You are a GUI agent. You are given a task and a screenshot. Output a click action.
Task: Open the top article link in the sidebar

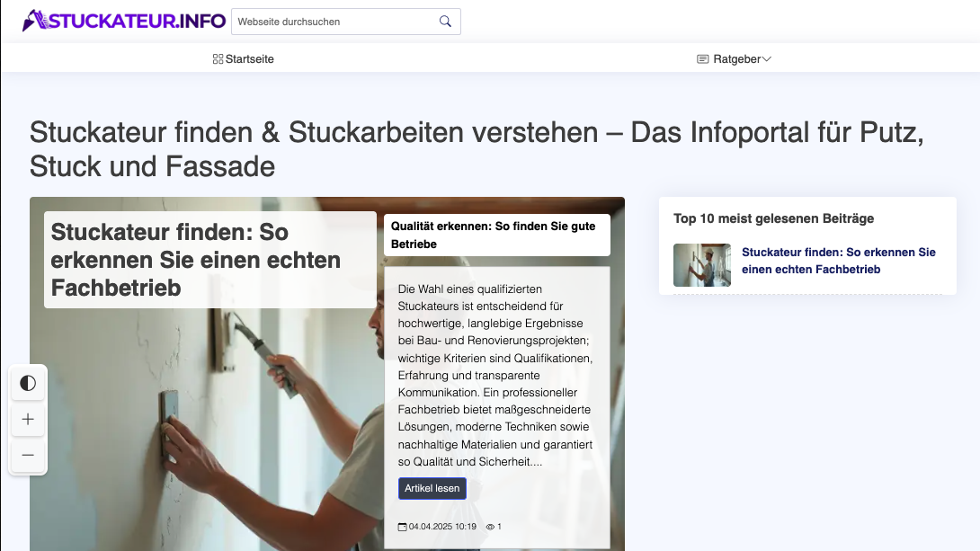click(x=839, y=261)
